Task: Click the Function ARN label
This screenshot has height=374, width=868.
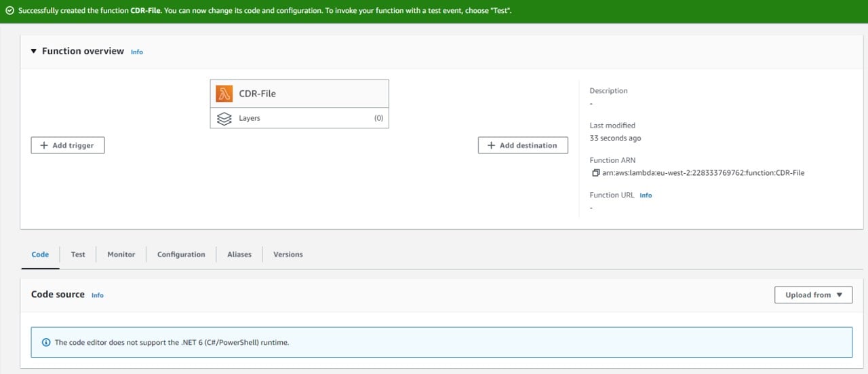Action: [x=612, y=160]
